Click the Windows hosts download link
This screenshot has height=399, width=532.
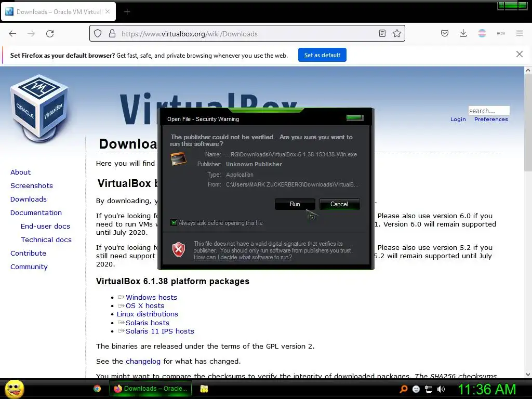(151, 297)
